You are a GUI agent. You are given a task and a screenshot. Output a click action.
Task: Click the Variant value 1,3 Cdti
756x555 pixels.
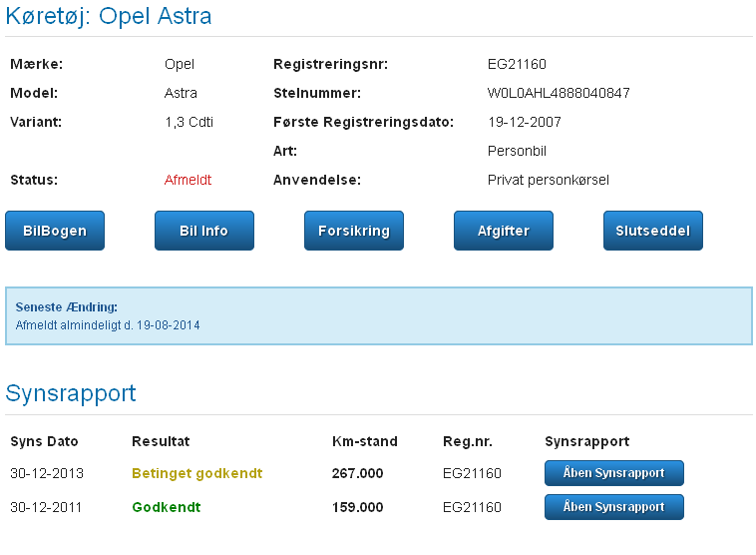[x=189, y=123]
